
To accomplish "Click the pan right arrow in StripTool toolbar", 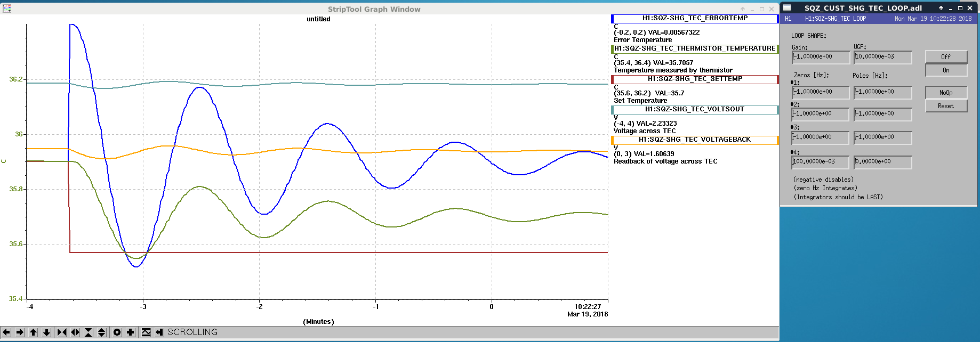I will click(x=20, y=332).
